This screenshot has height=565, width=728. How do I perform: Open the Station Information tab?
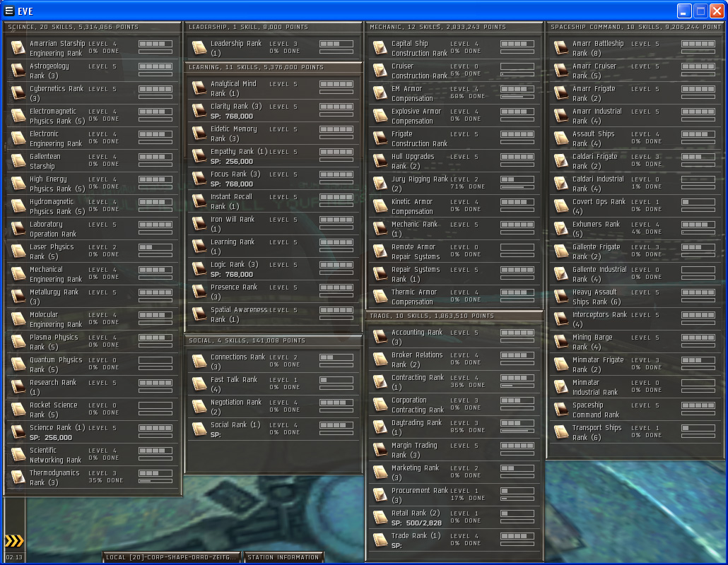pyautogui.click(x=283, y=557)
